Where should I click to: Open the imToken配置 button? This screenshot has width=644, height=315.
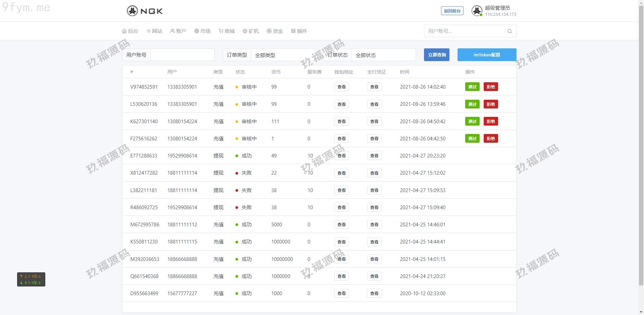click(487, 55)
